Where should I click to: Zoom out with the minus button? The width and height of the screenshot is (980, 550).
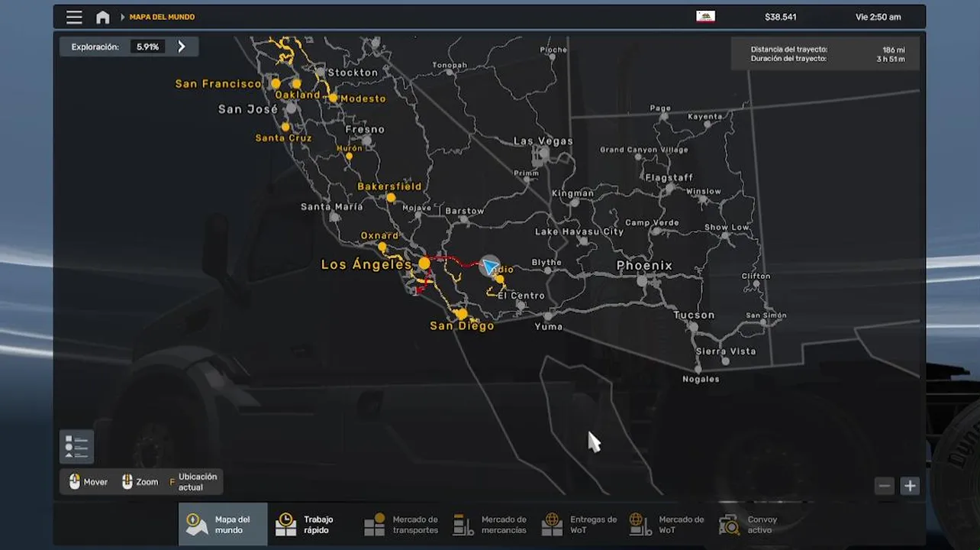click(x=885, y=486)
